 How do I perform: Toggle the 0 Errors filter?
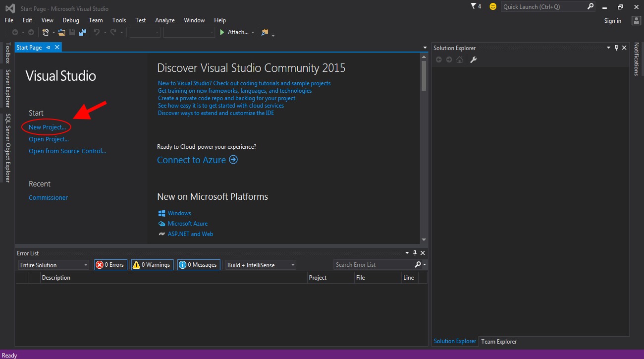(110, 265)
